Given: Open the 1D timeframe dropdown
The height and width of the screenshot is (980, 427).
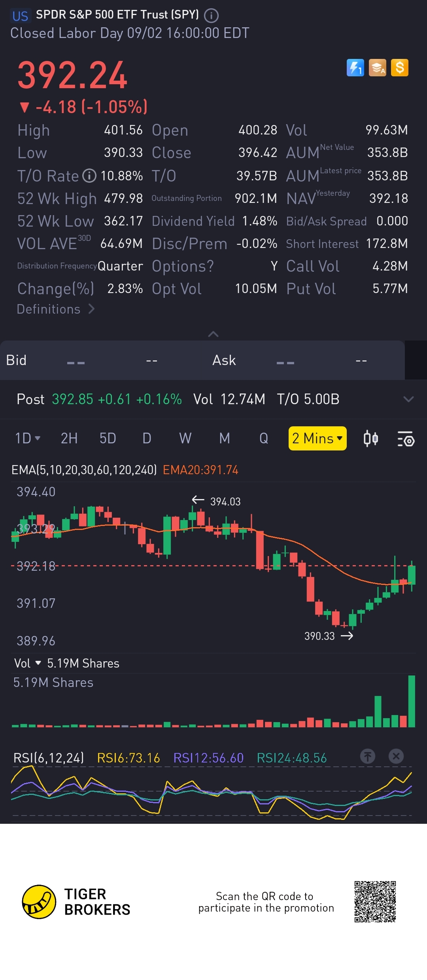Looking at the screenshot, I should tap(28, 439).
